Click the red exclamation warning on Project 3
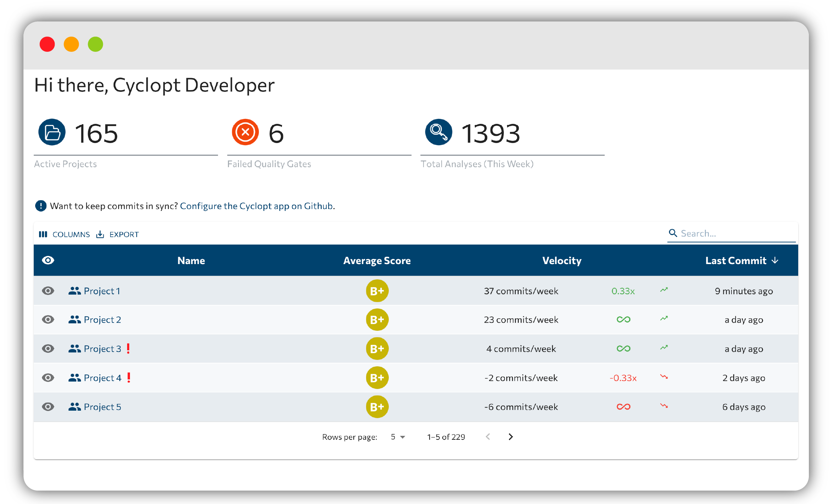This screenshot has height=504, width=833. click(x=128, y=349)
